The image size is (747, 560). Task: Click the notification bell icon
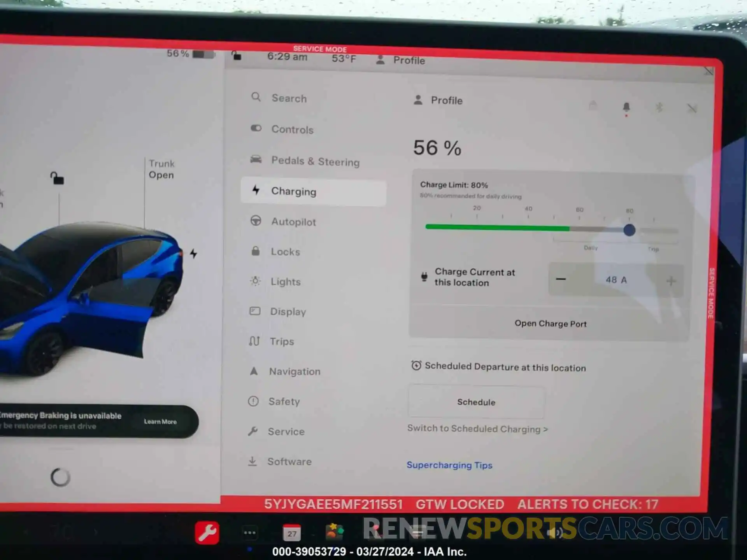626,107
